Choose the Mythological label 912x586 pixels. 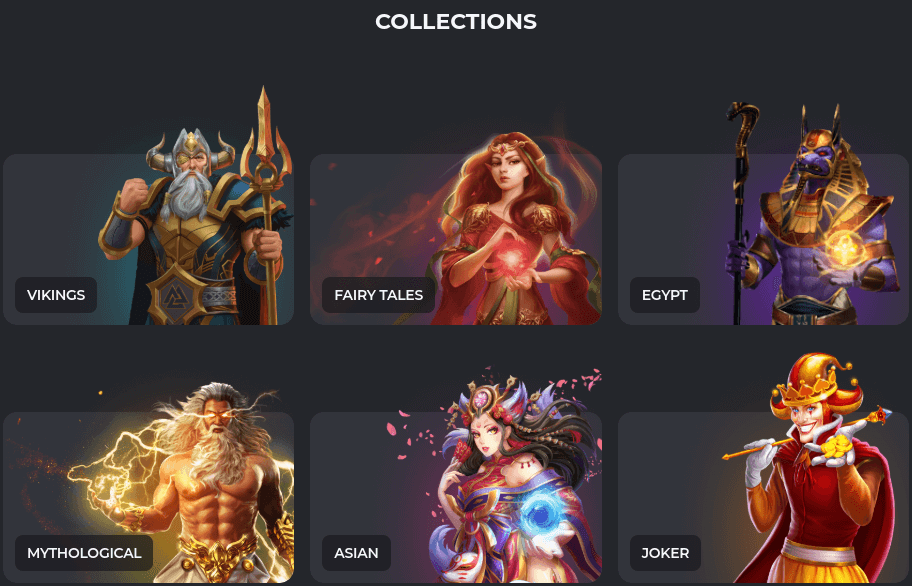pos(84,553)
